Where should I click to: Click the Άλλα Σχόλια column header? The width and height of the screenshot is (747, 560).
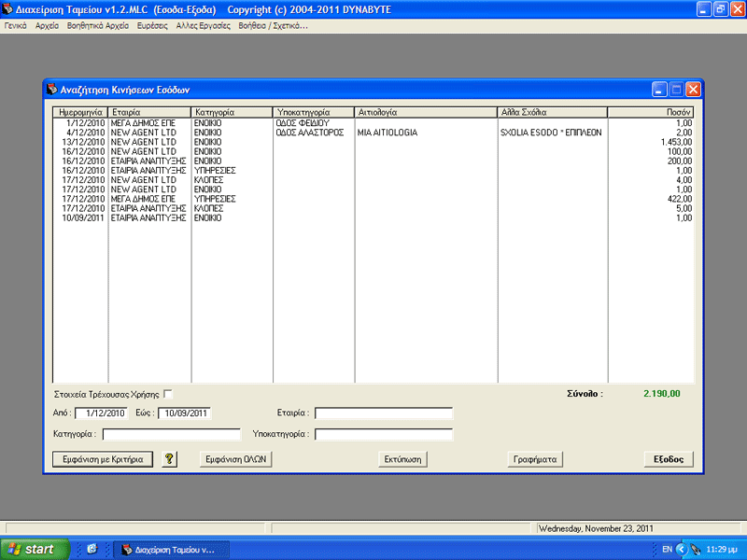tap(553, 112)
